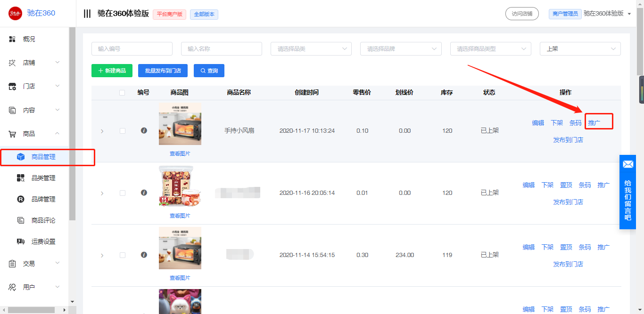Click the 全部版本 tag
This screenshot has width=644, height=314.
point(204,14)
